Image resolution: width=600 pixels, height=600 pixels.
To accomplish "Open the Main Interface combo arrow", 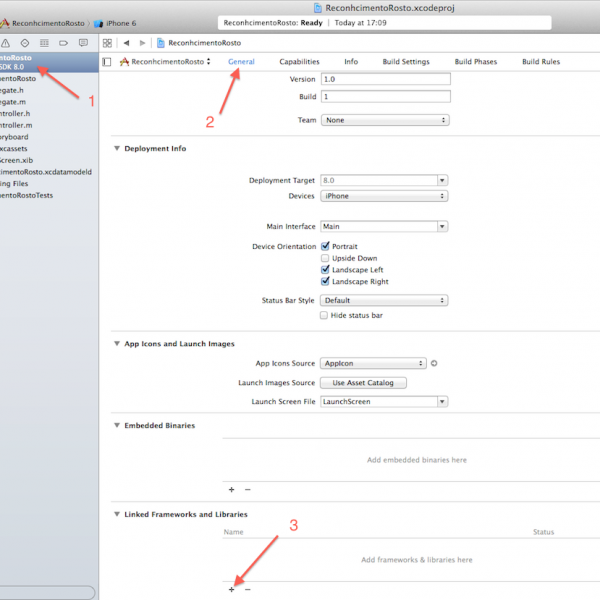I will click(442, 227).
